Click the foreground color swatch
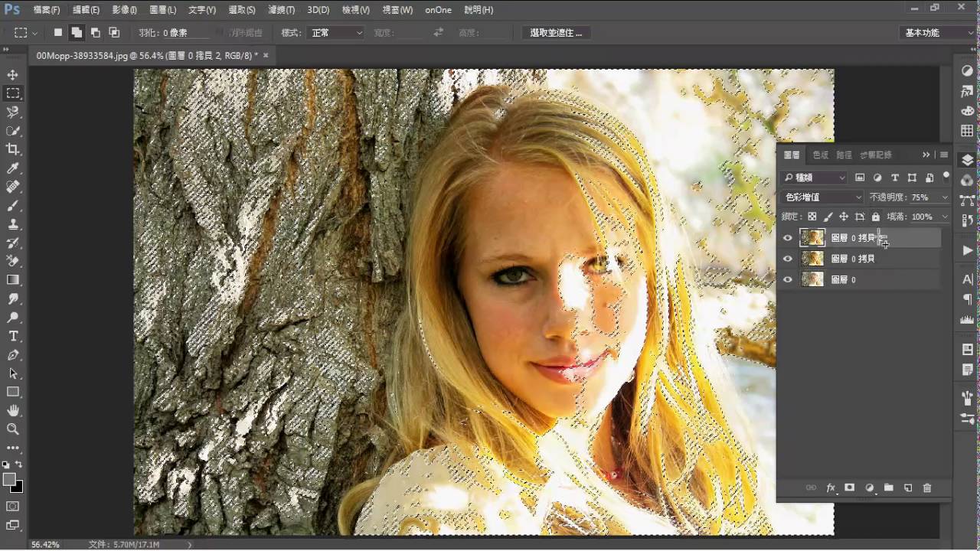Image resolution: width=980 pixels, height=551 pixels. (x=9, y=479)
